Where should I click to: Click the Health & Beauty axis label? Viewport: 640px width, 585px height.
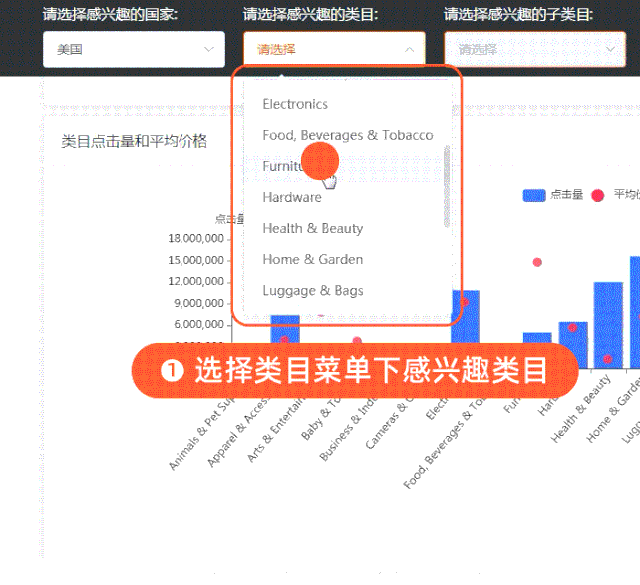click(x=580, y=409)
